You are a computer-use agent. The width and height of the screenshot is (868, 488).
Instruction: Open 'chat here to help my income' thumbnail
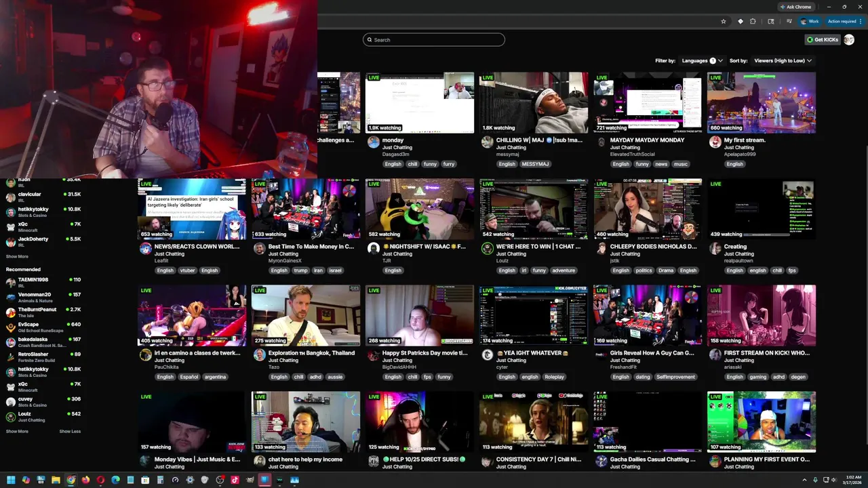coord(306,422)
